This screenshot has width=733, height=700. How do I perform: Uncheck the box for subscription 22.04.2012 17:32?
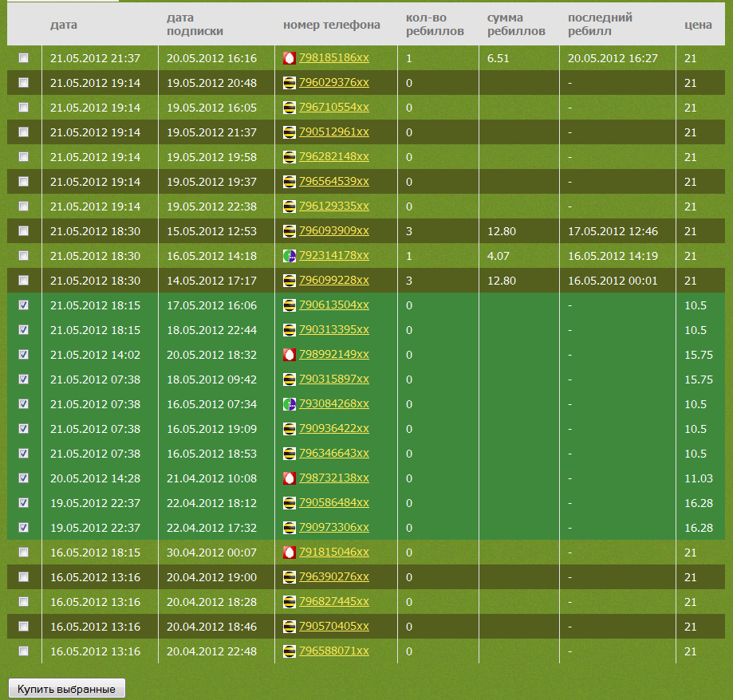(23, 528)
